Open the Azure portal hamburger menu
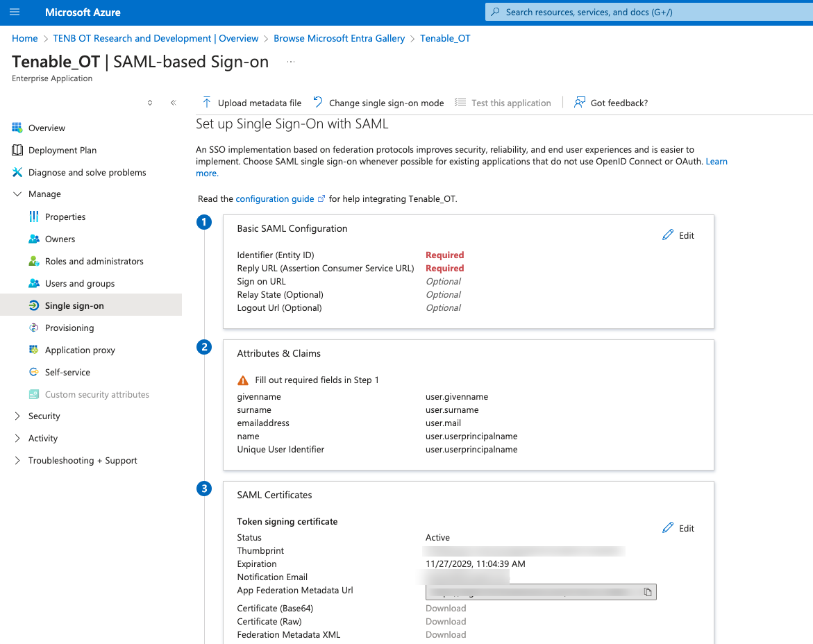 tap(15, 12)
